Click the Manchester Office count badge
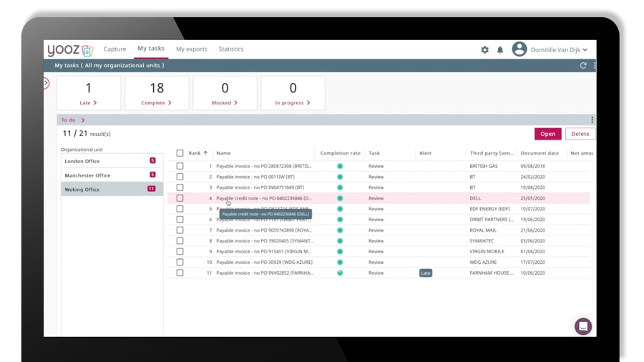Viewport: 644px width, 362px height. click(x=152, y=175)
